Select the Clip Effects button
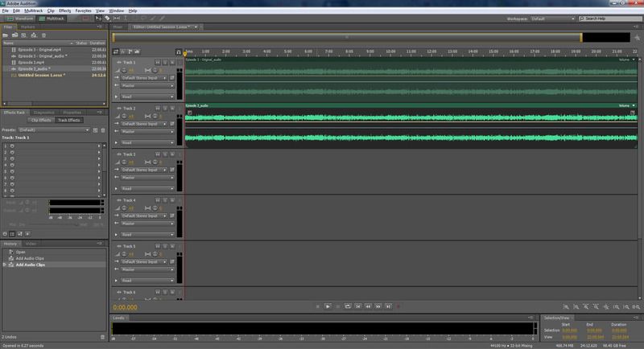The image size is (644, 349). pos(41,120)
